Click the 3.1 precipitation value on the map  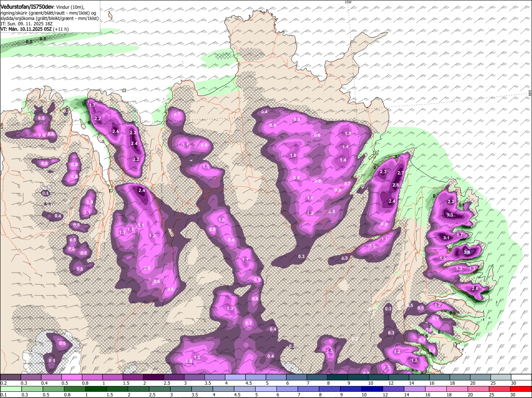[x=446, y=238]
